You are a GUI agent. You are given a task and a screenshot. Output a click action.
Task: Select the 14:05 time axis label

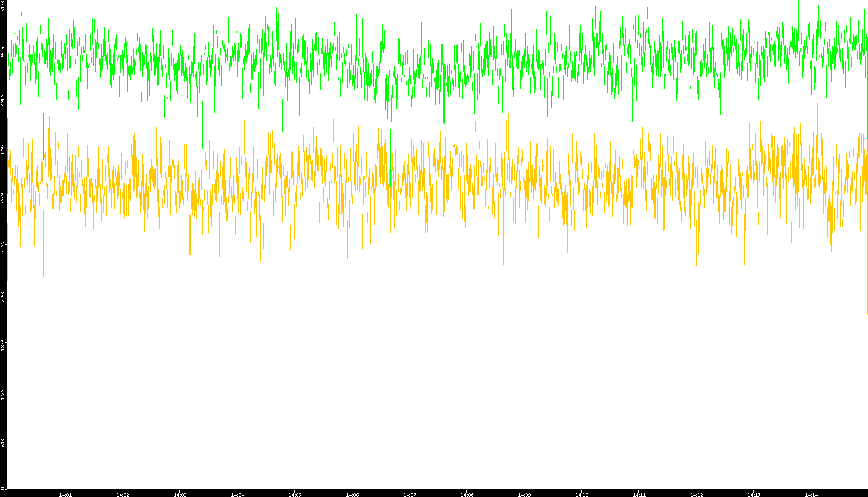[295, 495]
